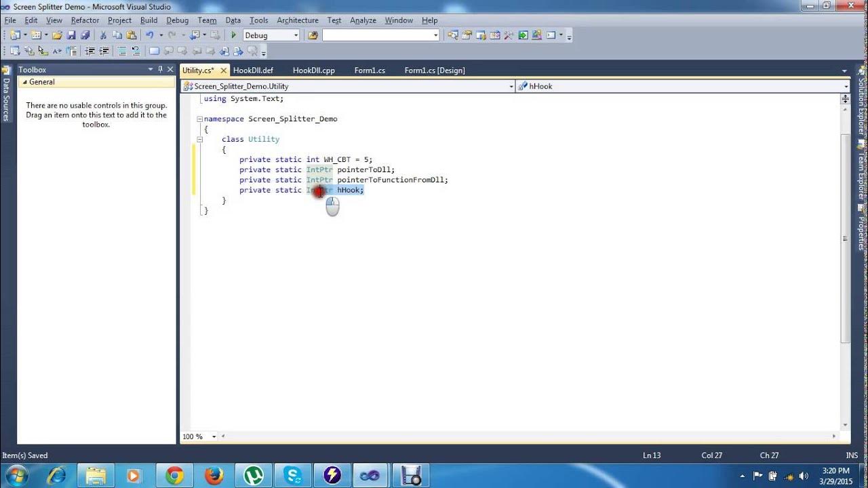Click the Copy icon in the toolbar
The height and width of the screenshot is (488, 868).
(x=117, y=35)
